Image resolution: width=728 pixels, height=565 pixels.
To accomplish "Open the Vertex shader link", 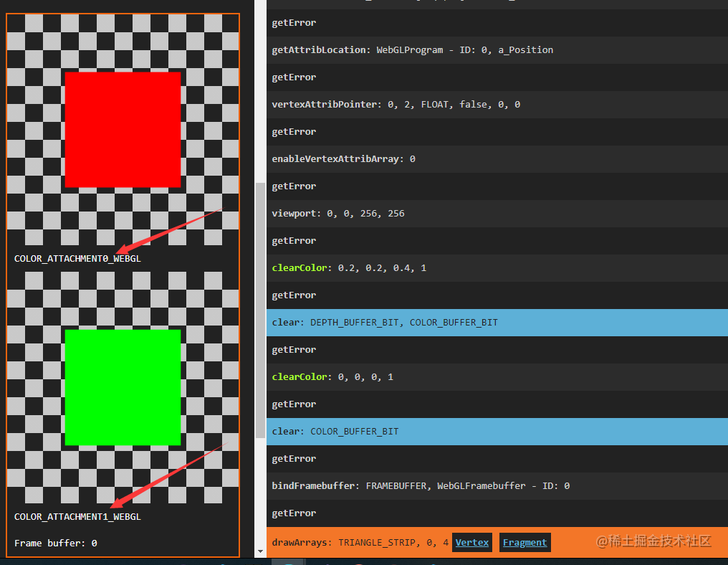I will [471, 542].
